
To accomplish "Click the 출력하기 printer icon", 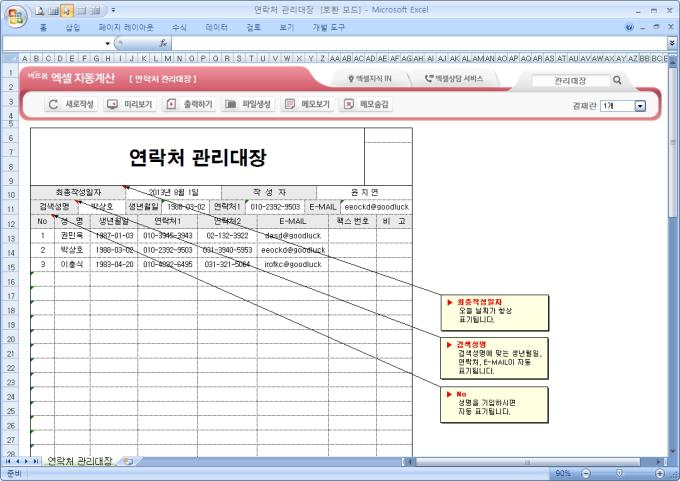I will click(x=171, y=104).
